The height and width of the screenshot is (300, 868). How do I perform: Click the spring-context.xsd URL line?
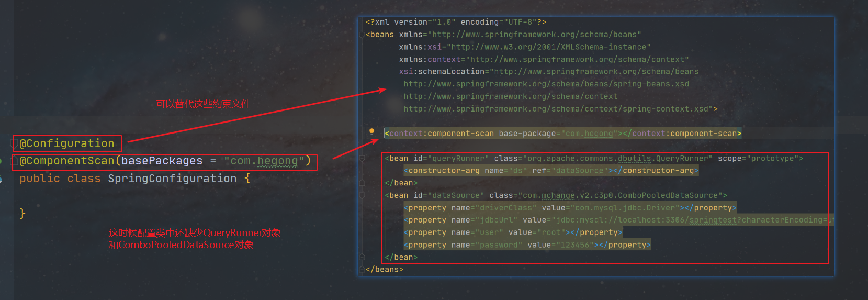pyautogui.click(x=560, y=109)
